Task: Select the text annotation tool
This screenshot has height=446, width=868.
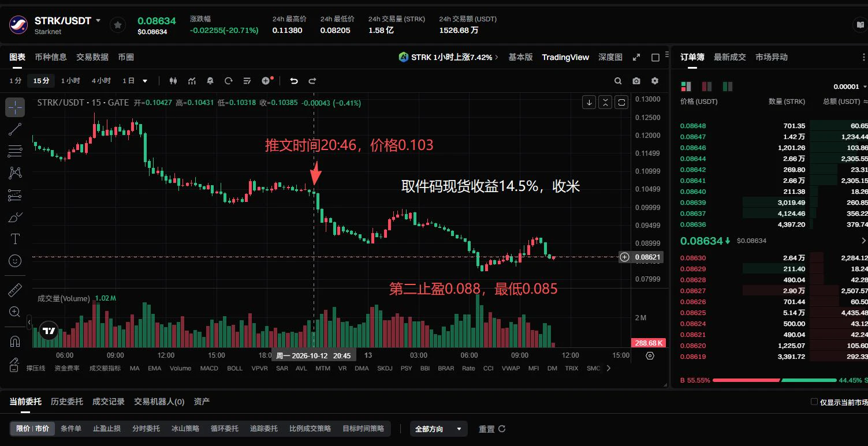Action: (15, 239)
